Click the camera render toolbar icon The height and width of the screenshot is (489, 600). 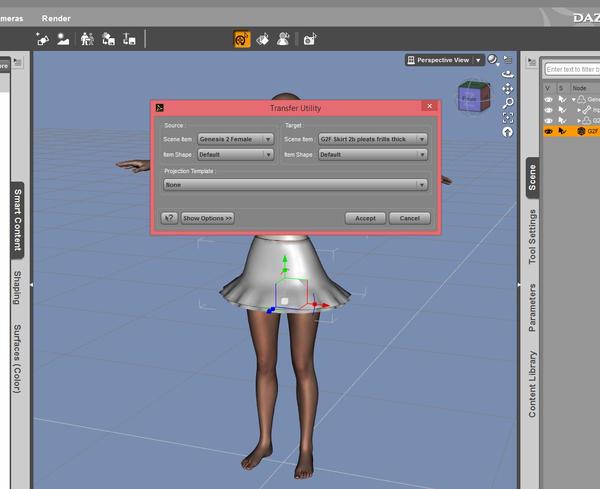click(310, 39)
